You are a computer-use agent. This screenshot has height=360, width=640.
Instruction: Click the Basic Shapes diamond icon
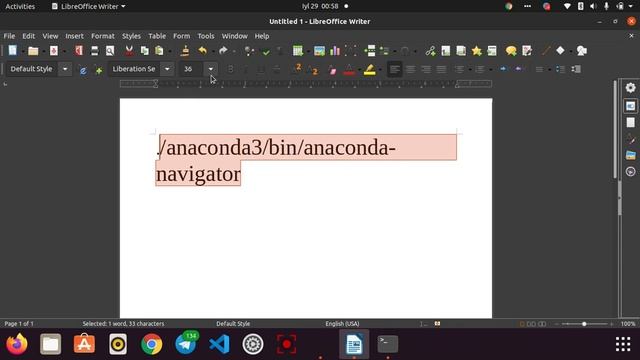point(560,50)
